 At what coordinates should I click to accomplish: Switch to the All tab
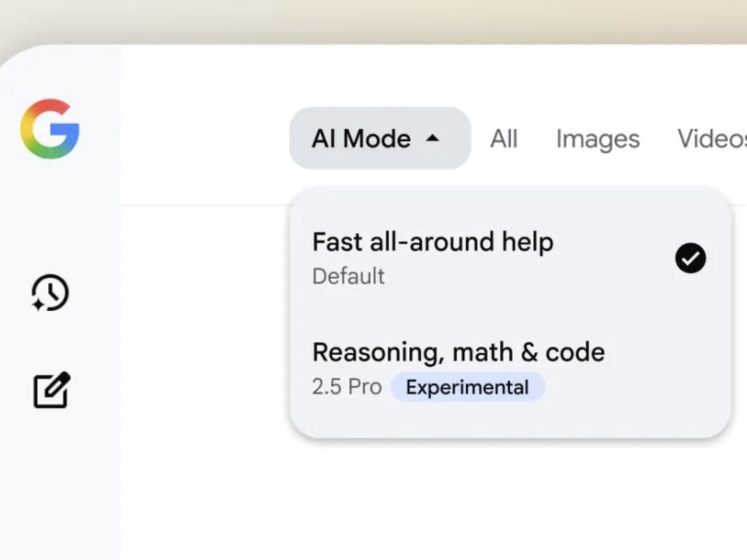pos(504,139)
